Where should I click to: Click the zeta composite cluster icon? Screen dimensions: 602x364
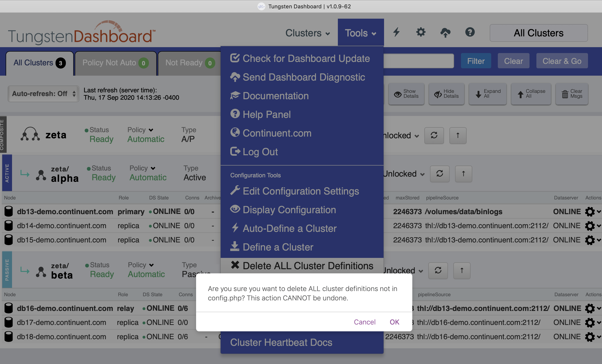[30, 134]
